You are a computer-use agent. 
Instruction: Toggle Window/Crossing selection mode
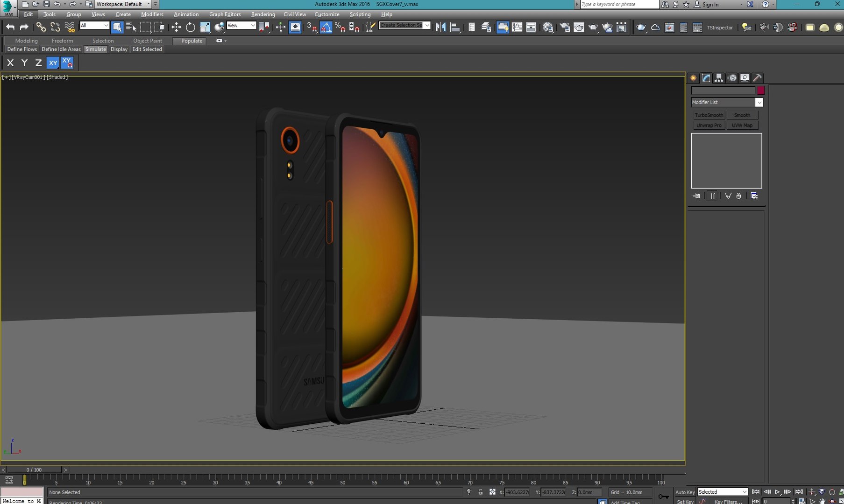160,27
